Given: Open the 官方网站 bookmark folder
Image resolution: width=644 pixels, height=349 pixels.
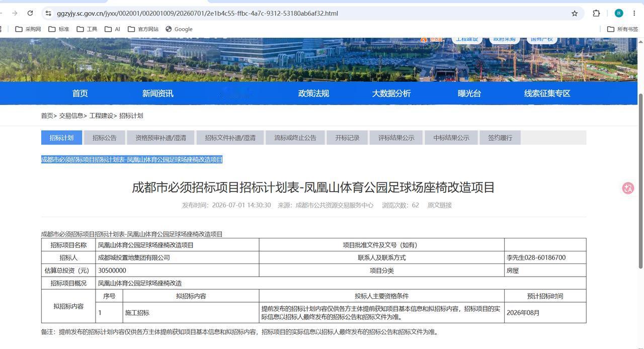Looking at the screenshot, I should coord(143,29).
